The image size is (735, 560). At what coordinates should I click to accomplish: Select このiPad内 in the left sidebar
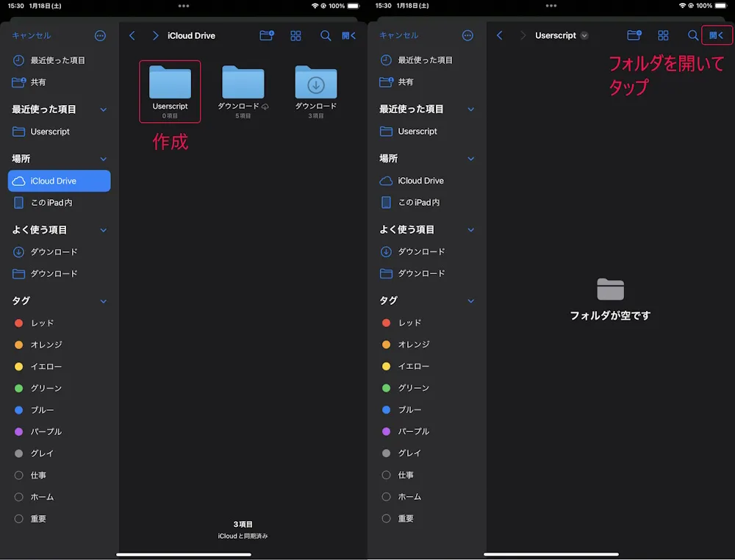[59, 202]
